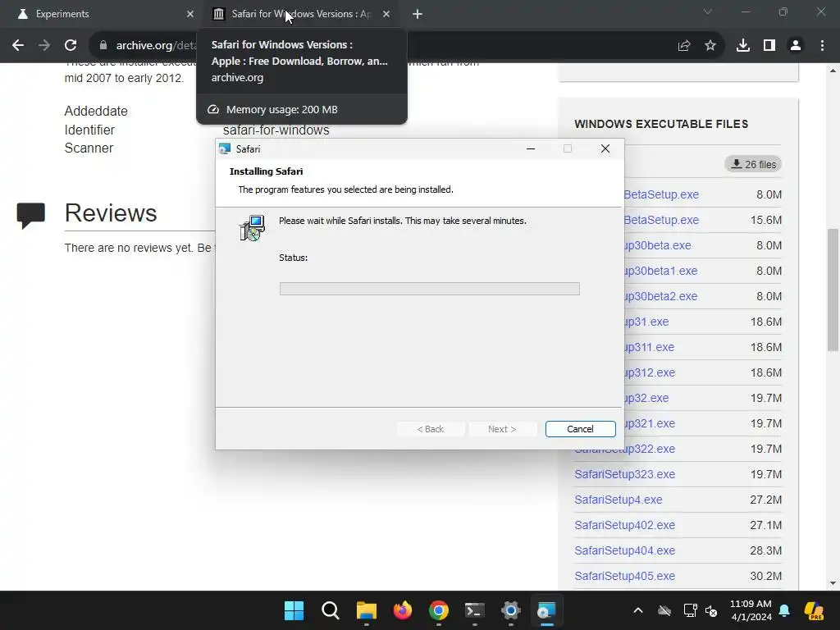This screenshot has height=630, width=840.
Task: Open the file ending in p32.exe
Action: [646, 398]
